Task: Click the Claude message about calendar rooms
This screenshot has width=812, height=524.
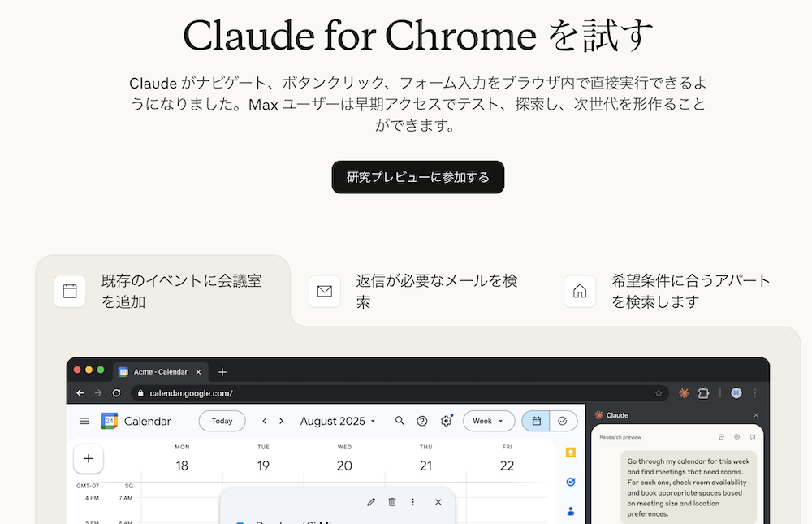Action: pos(689,487)
